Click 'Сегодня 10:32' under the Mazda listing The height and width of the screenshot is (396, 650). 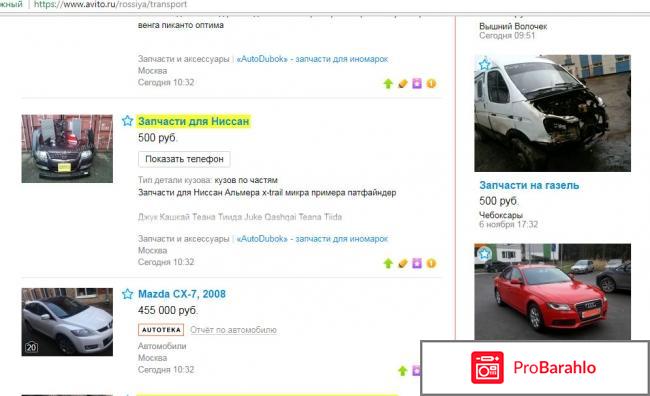[x=166, y=369]
